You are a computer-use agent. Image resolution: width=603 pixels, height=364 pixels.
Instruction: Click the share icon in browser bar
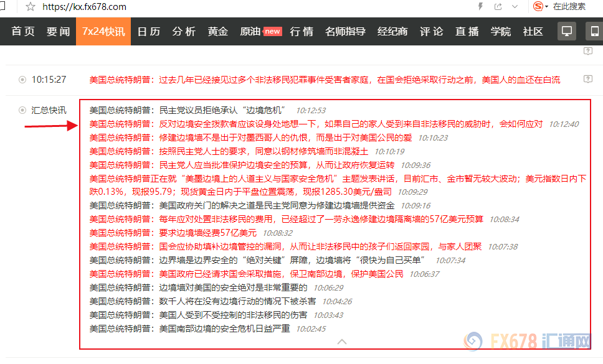click(x=498, y=6)
